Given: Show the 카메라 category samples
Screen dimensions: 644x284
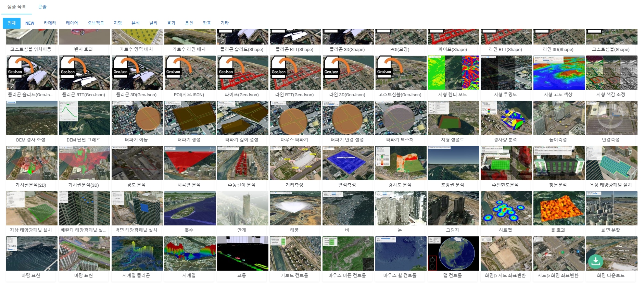Looking at the screenshot, I should pyautogui.click(x=50, y=23).
